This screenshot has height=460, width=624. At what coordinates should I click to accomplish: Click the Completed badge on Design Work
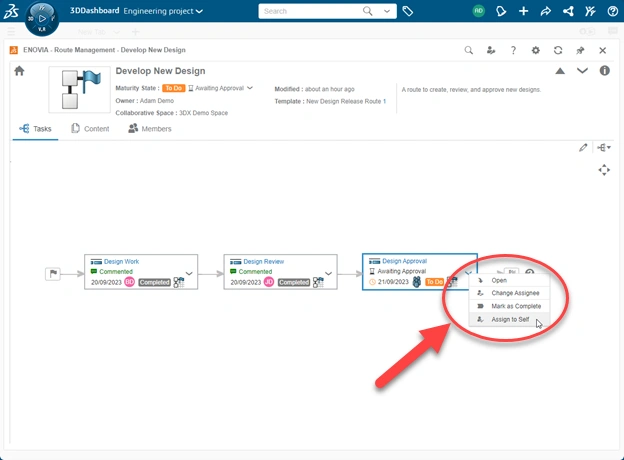[154, 282]
